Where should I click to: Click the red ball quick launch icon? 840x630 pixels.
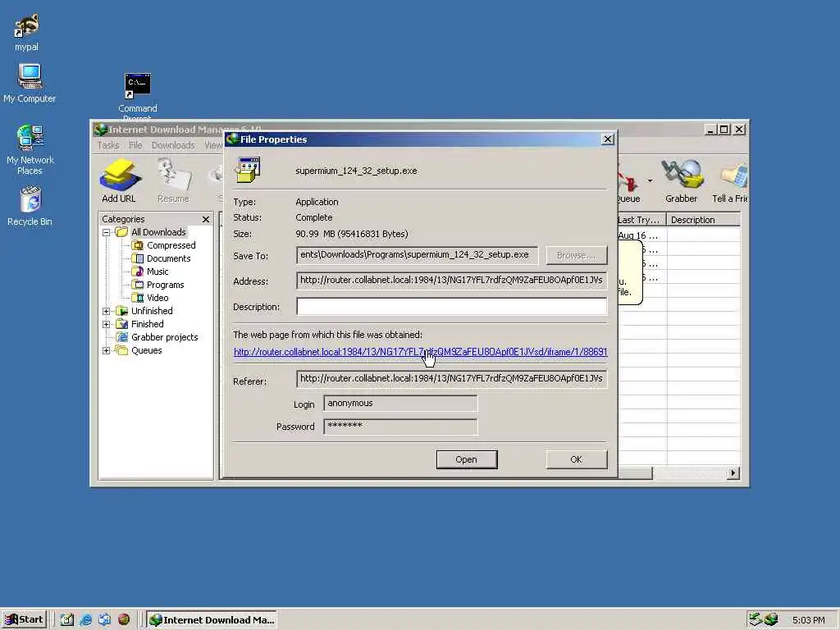pyautogui.click(x=124, y=620)
